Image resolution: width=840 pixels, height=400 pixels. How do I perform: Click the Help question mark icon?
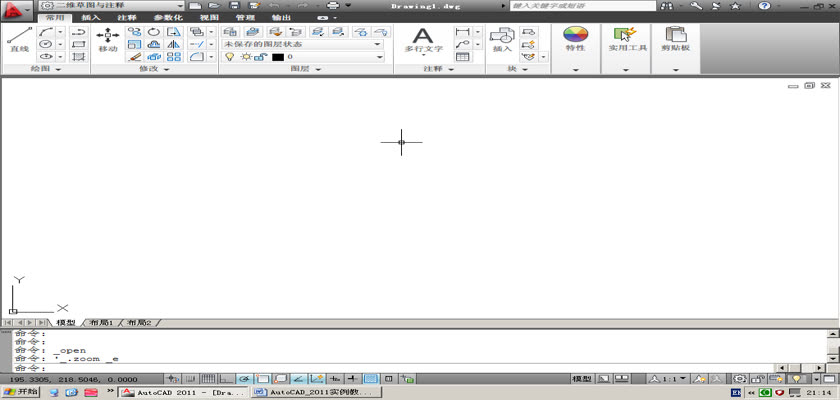coord(764,5)
